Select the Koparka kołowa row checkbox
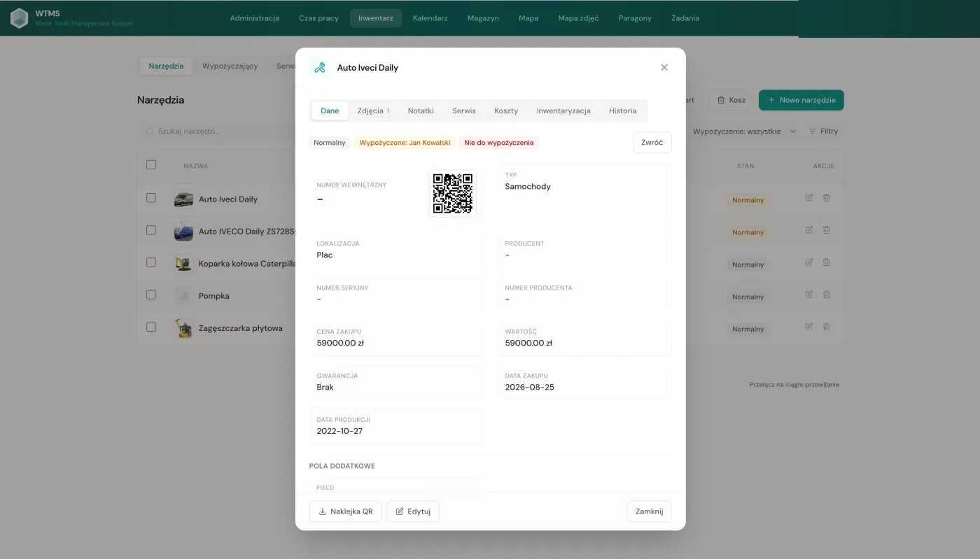The width and height of the screenshot is (980, 559). coord(151,262)
